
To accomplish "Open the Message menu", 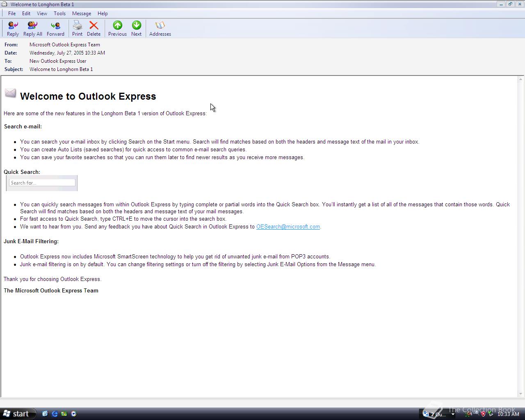I will coord(82,14).
